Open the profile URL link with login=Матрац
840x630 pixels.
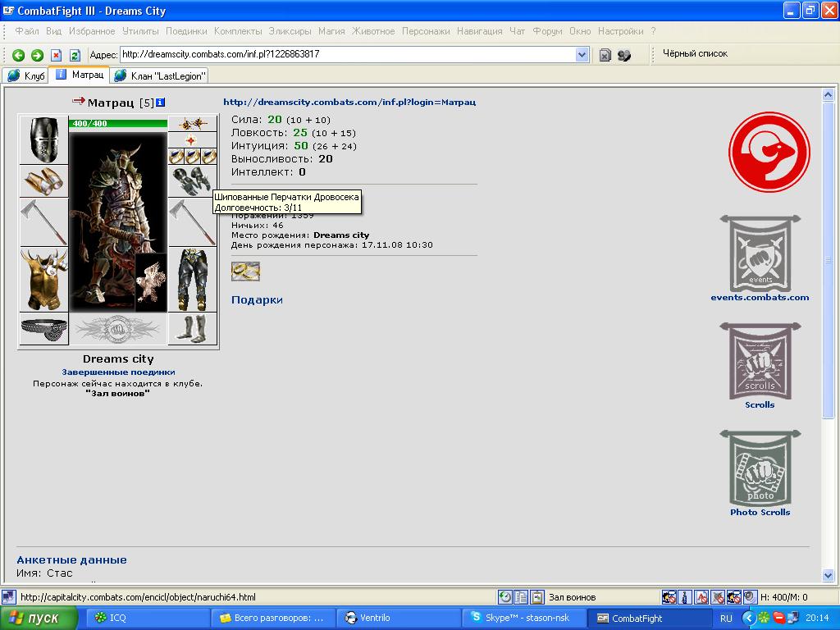(x=349, y=102)
